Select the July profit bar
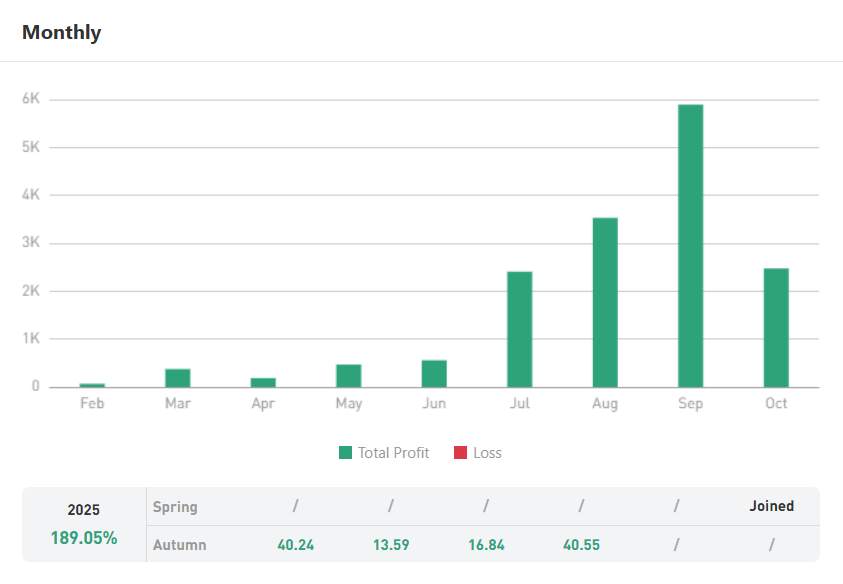 [x=519, y=329]
